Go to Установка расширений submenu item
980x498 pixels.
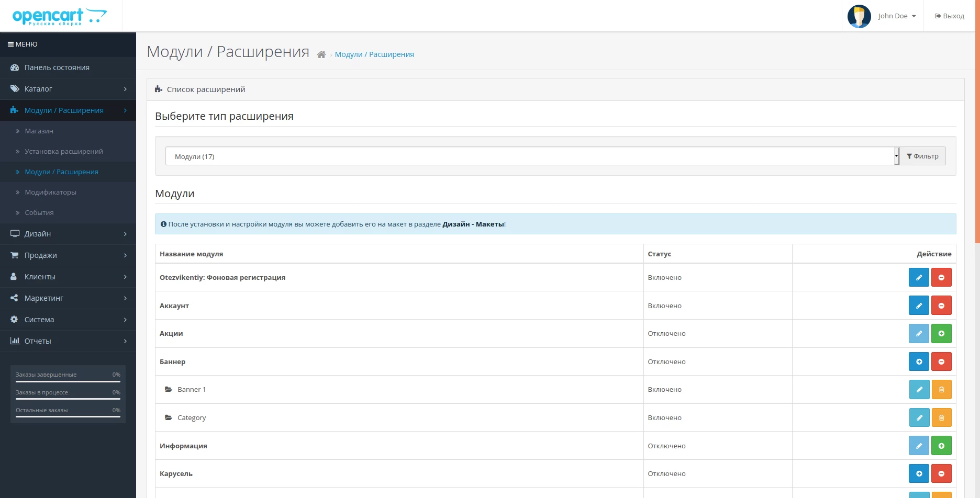click(x=64, y=151)
